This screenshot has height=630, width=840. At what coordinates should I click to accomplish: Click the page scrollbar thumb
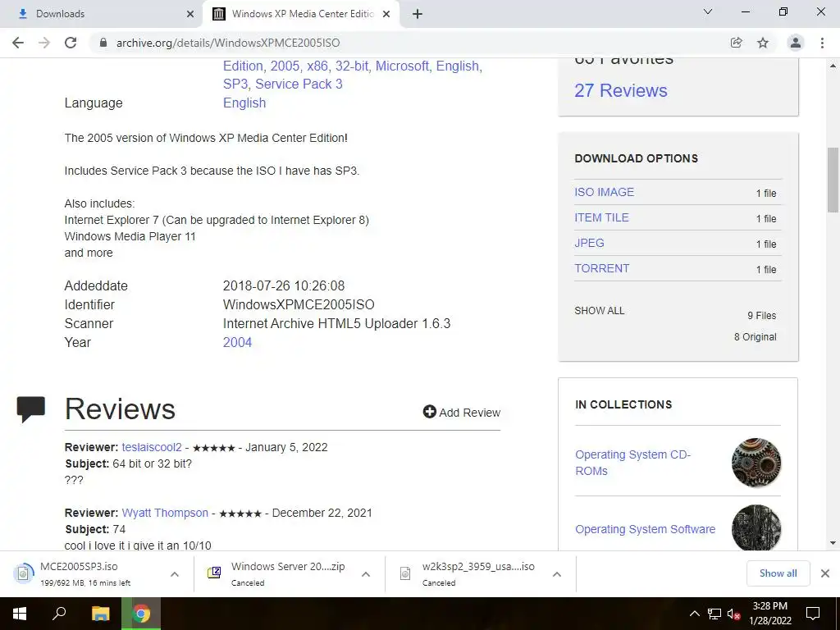833,180
